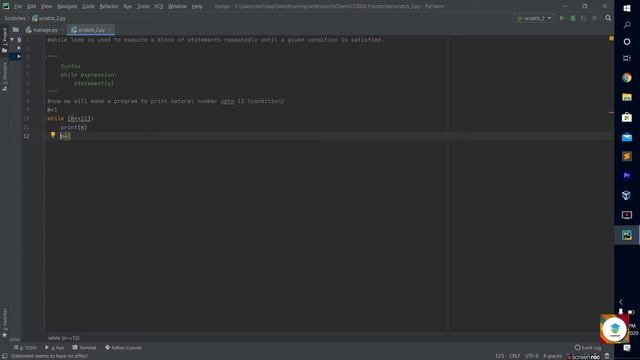Open the Windows Start menu

click(x=627, y=8)
